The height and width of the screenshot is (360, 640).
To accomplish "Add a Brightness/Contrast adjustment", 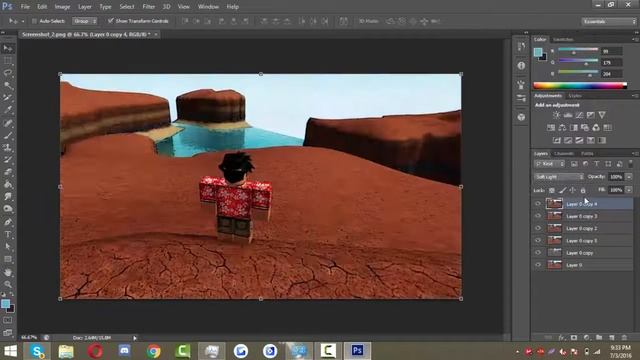I will (x=556, y=115).
